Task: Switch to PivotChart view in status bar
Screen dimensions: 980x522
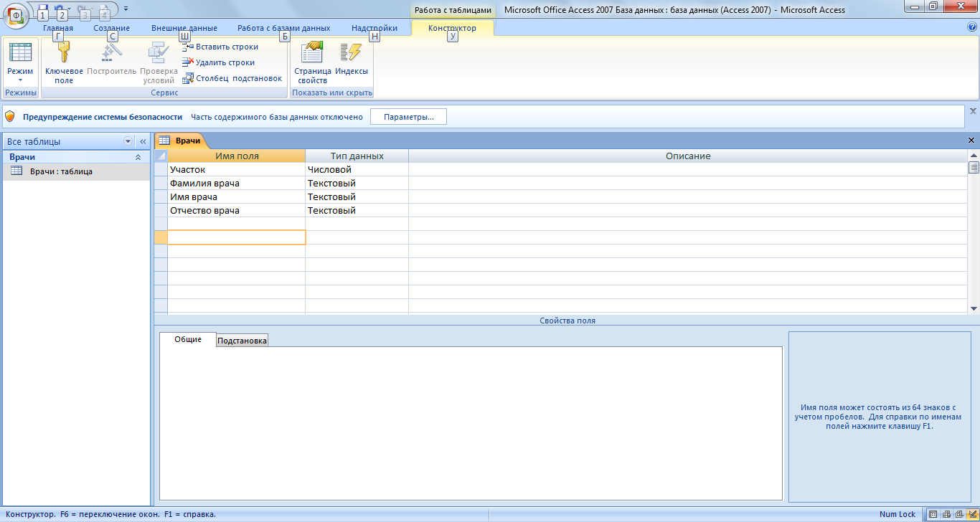Action: pos(959,514)
